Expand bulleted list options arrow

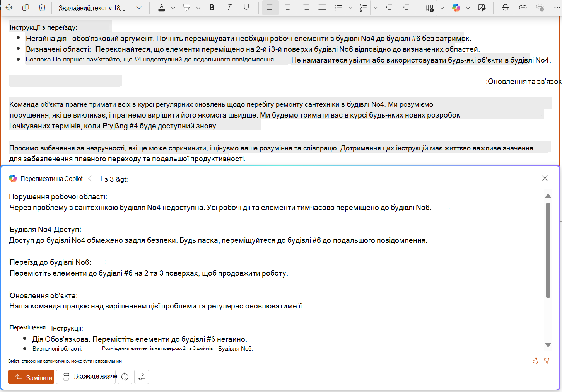(350, 8)
